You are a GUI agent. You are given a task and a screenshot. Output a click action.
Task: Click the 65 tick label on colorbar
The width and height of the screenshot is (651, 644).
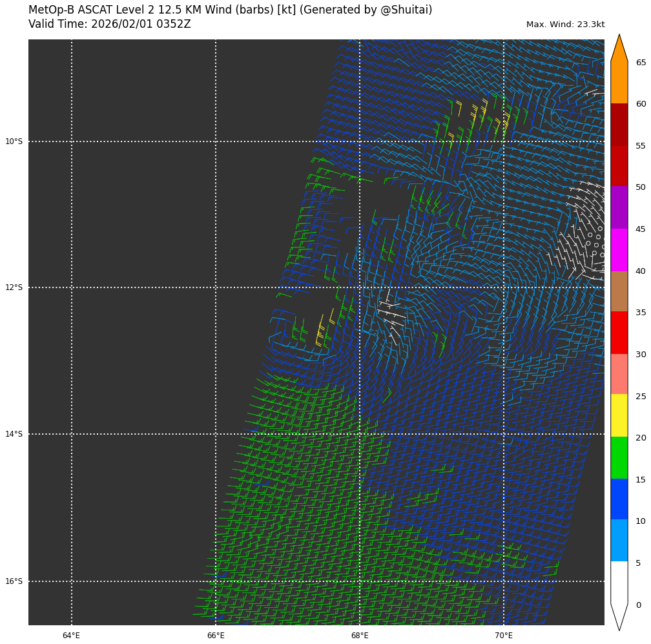(x=641, y=63)
